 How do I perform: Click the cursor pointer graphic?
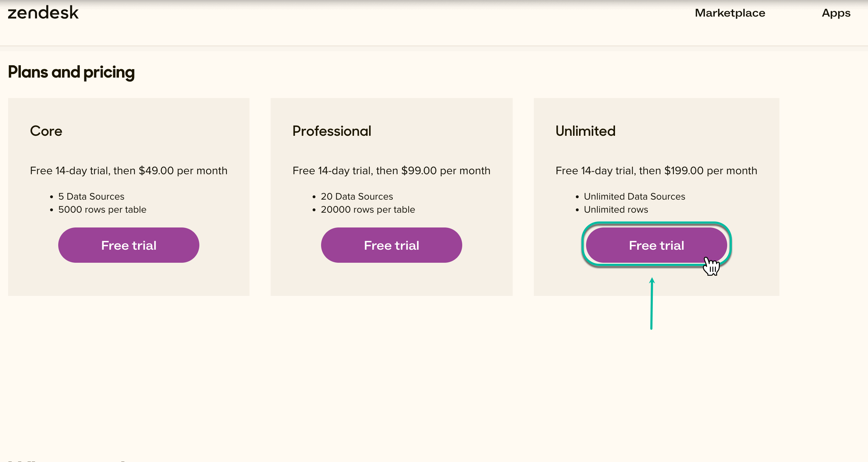pyautogui.click(x=711, y=267)
